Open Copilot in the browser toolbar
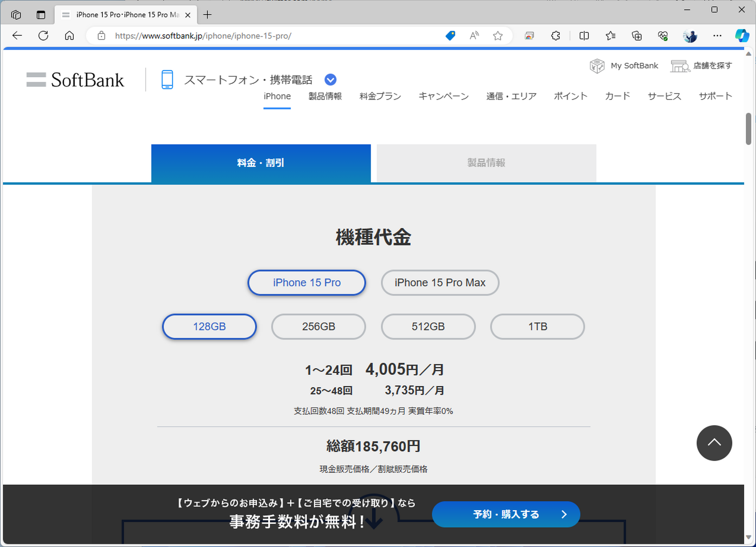Screen dimensions: 756x547 (742, 35)
